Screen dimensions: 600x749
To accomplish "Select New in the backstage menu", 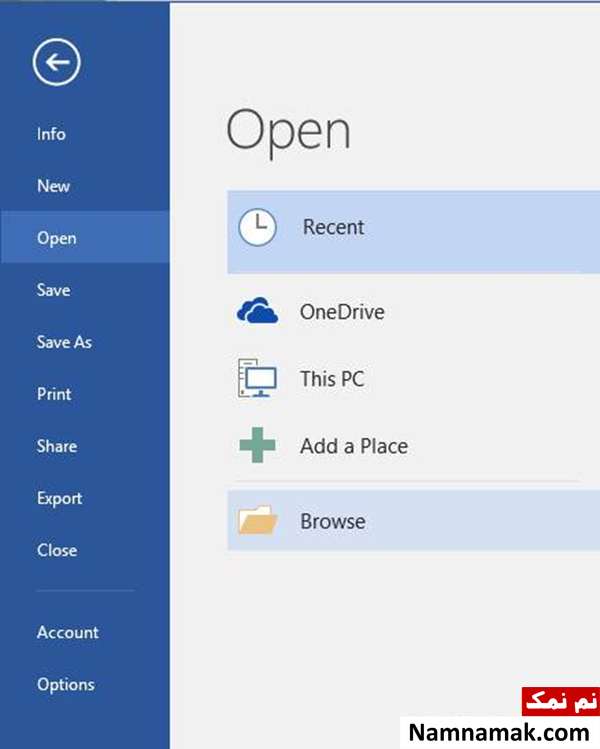I will click(x=54, y=186).
